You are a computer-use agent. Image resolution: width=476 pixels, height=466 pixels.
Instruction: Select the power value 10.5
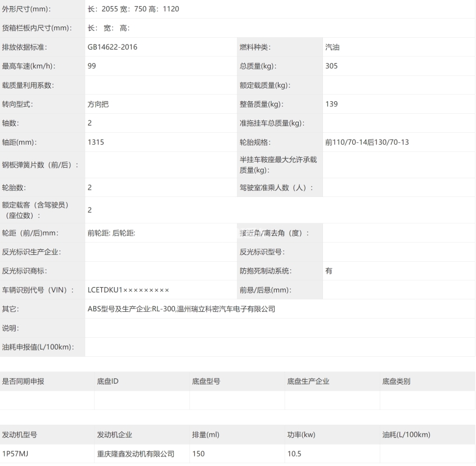coord(294,454)
